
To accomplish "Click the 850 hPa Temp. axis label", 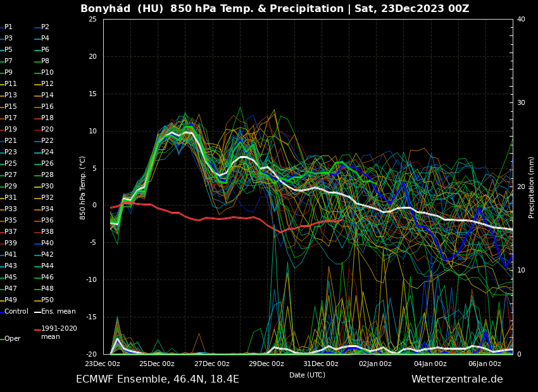I will [83, 188].
